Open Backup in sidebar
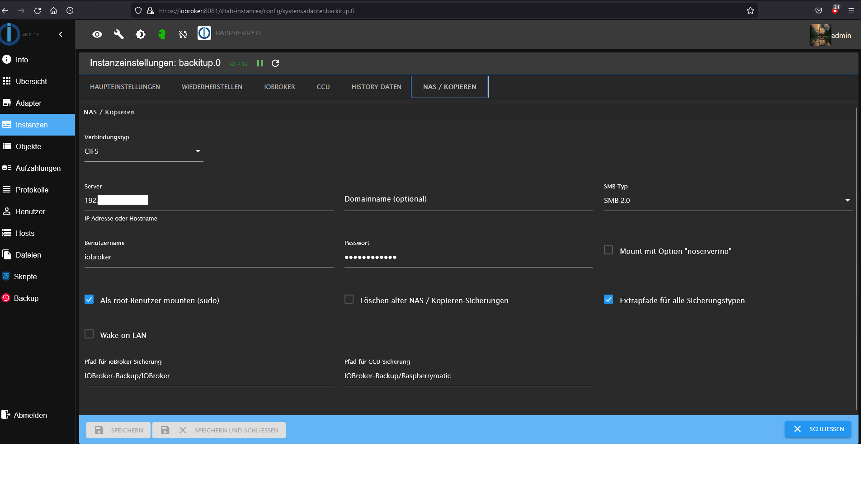 (x=38, y=298)
